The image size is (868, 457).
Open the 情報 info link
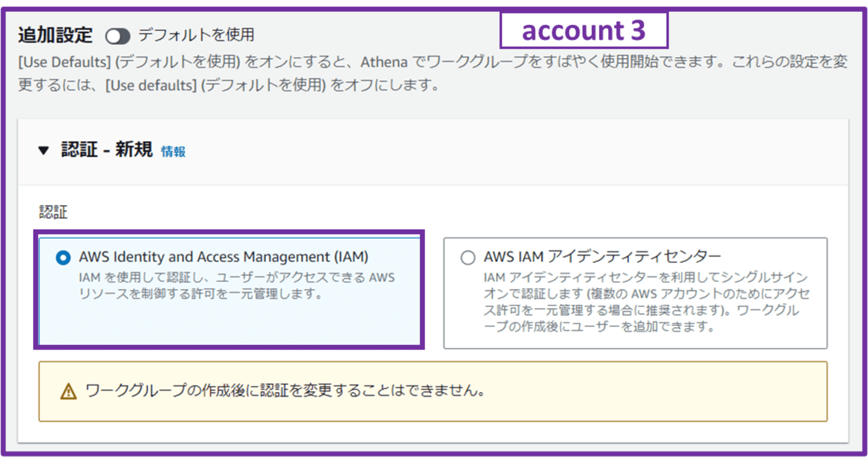click(x=173, y=152)
